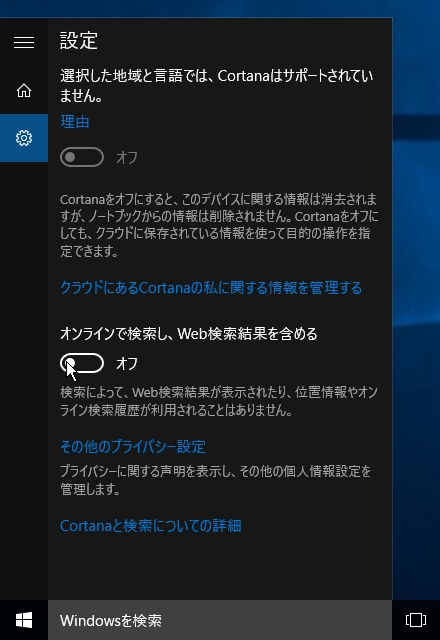Select the Settings gear icon in sidebar
Image resolution: width=440 pixels, height=640 pixels.
point(24,138)
